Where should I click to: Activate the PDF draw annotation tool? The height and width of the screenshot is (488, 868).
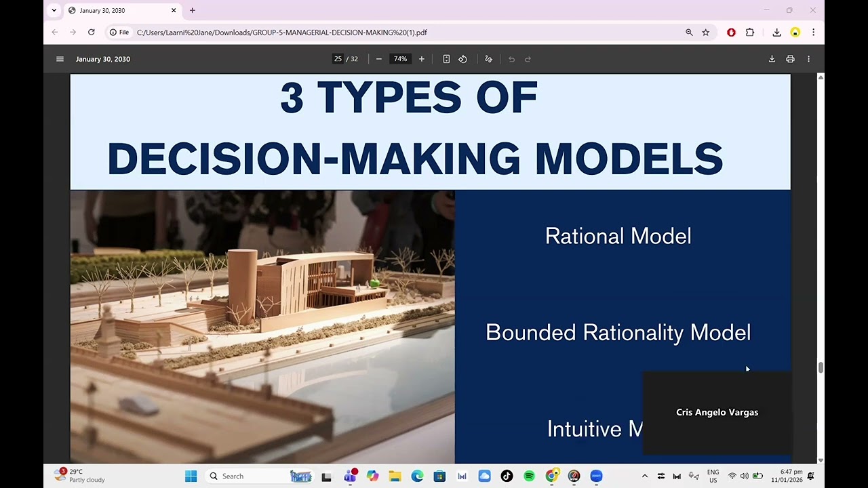pyautogui.click(x=488, y=59)
